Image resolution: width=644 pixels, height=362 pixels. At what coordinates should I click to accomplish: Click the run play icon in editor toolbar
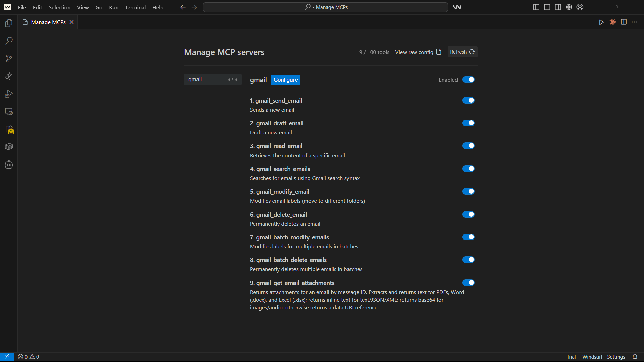[x=601, y=22]
